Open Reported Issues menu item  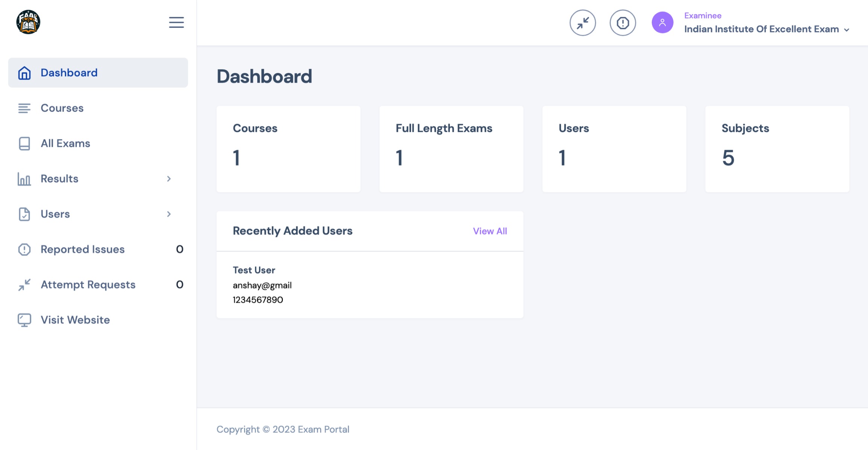82,249
